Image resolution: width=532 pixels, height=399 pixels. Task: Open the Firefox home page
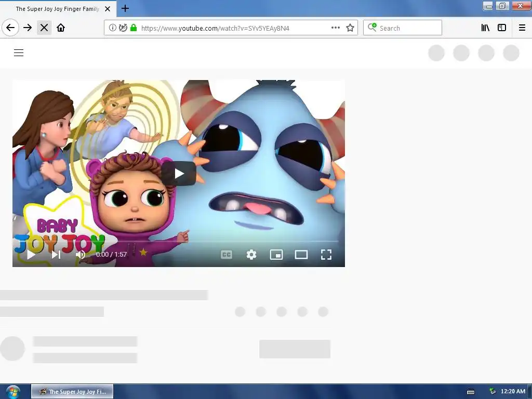point(61,28)
